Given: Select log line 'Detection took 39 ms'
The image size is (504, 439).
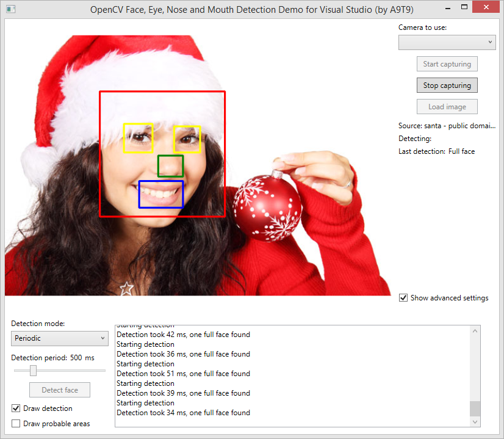Looking at the screenshot, I should [183, 393].
